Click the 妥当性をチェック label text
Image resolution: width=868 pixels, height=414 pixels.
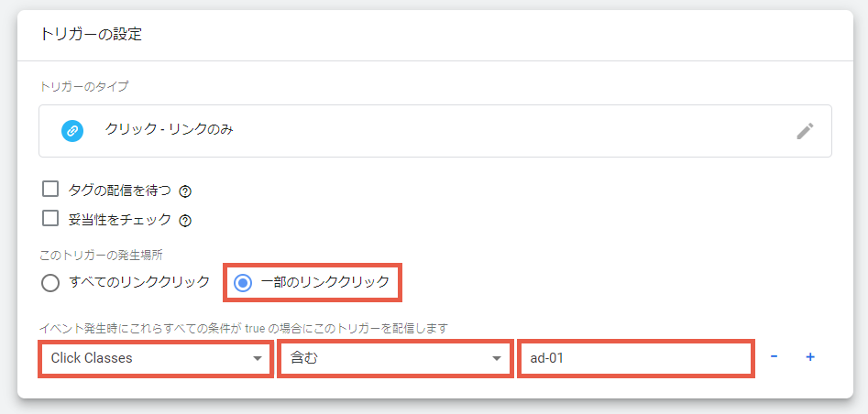click(x=119, y=219)
